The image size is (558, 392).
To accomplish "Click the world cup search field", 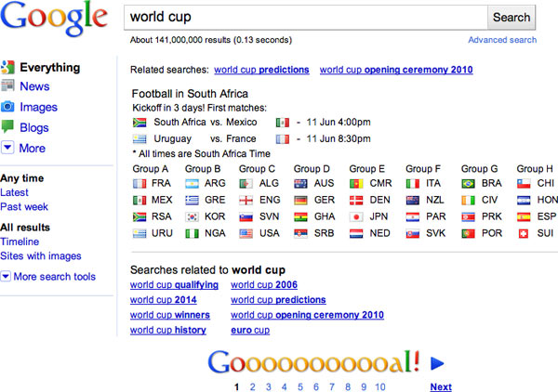I will [x=305, y=17].
